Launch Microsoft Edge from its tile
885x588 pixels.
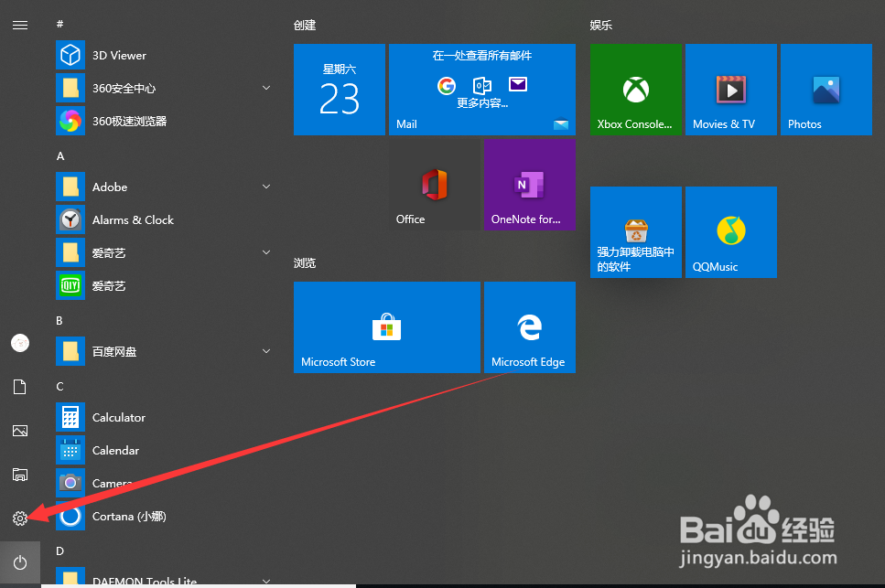pyautogui.click(x=529, y=327)
